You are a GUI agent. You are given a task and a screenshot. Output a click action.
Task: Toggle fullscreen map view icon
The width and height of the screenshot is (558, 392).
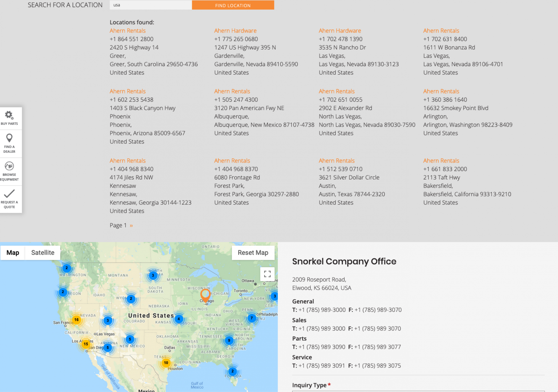[267, 274]
